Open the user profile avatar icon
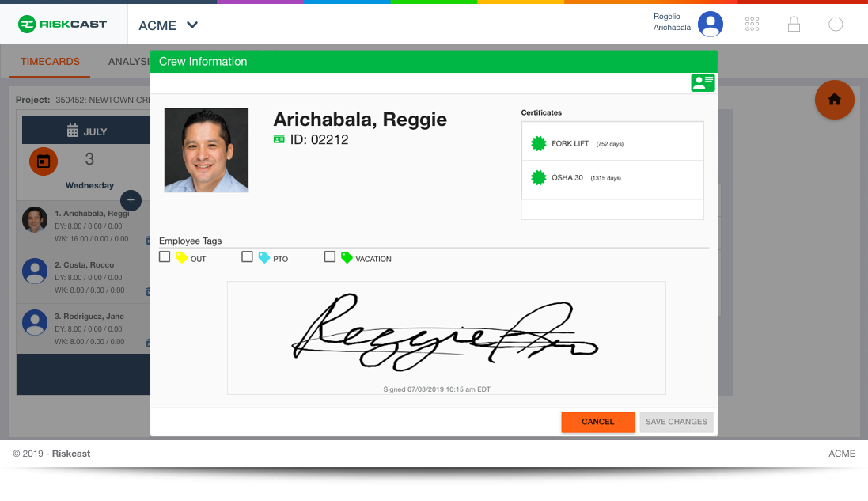The height and width of the screenshot is (501, 868). (x=711, y=25)
